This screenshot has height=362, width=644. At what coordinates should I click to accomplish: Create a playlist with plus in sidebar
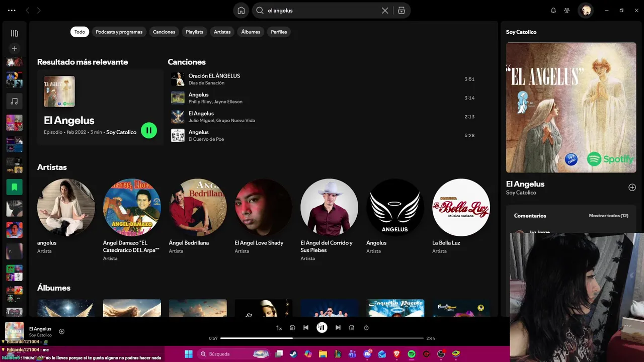(14, 49)
